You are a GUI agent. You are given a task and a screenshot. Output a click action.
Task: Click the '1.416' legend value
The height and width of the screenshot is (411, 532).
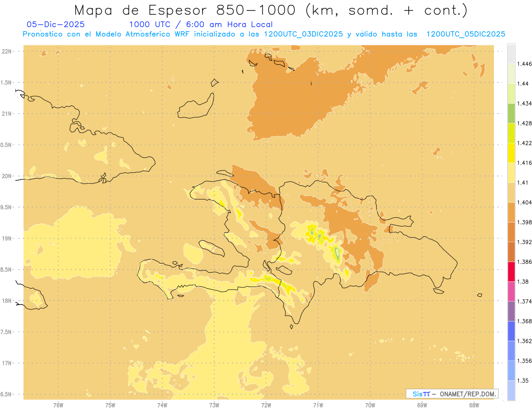point(525,163)
